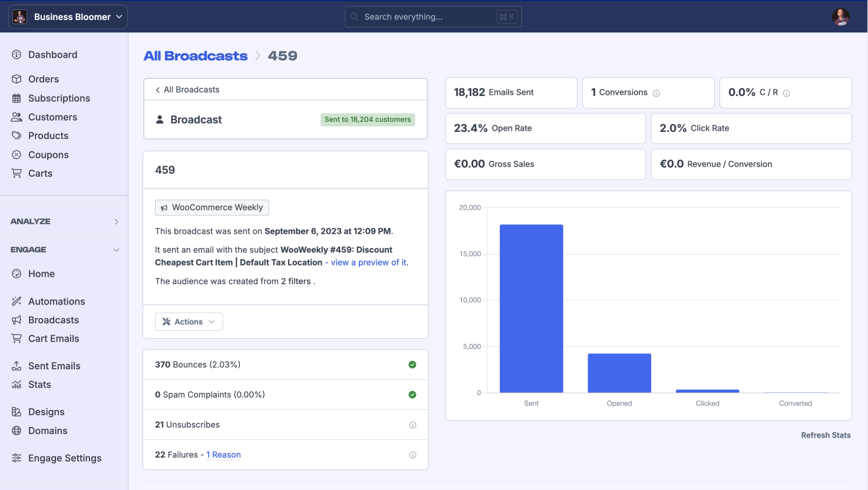Select the Orders icon in the sidebar
This screenshot has height=490, width=868.
(16, 79)
